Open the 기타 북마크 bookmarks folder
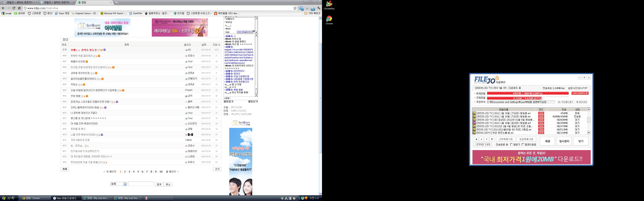The height and width of the screenshot is (201, 644). pyautogui.click(x=312, y=13)
